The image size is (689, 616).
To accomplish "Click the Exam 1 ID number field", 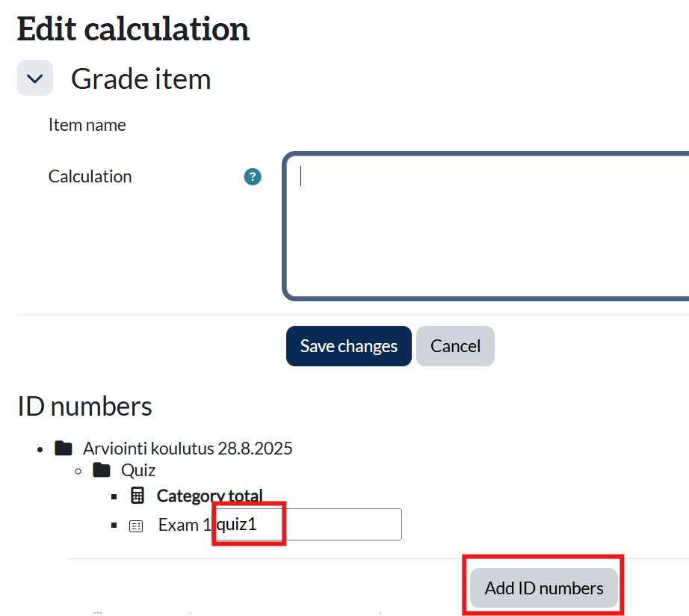I will click(308, 525).
